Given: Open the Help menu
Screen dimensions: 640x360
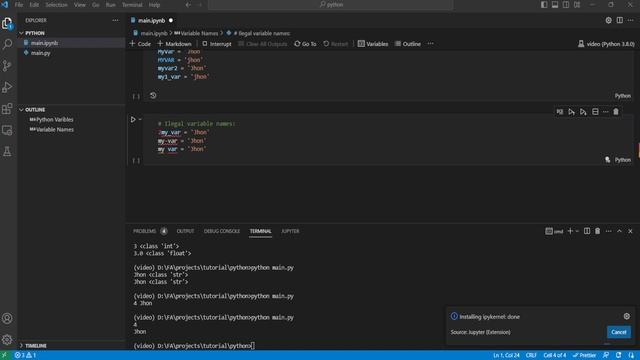Looking at the screenshot, I should pyautogui.click(x=154, y=5).
